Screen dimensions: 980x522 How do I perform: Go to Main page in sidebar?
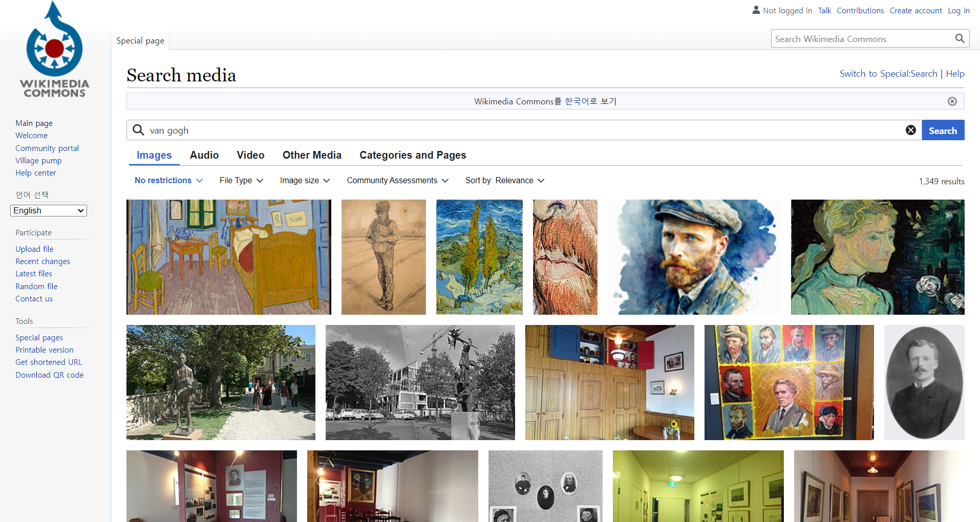pyautogui.click(x=34, y=123)
